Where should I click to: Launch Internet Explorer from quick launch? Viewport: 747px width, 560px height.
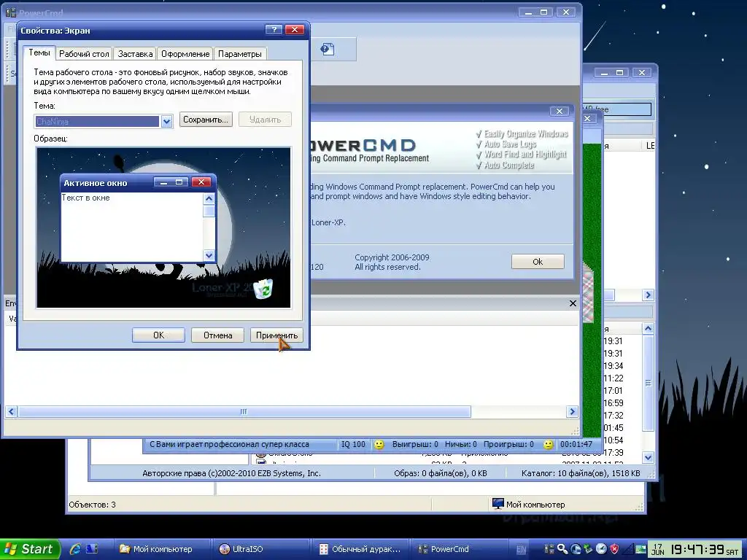click(x=75, y=549)
